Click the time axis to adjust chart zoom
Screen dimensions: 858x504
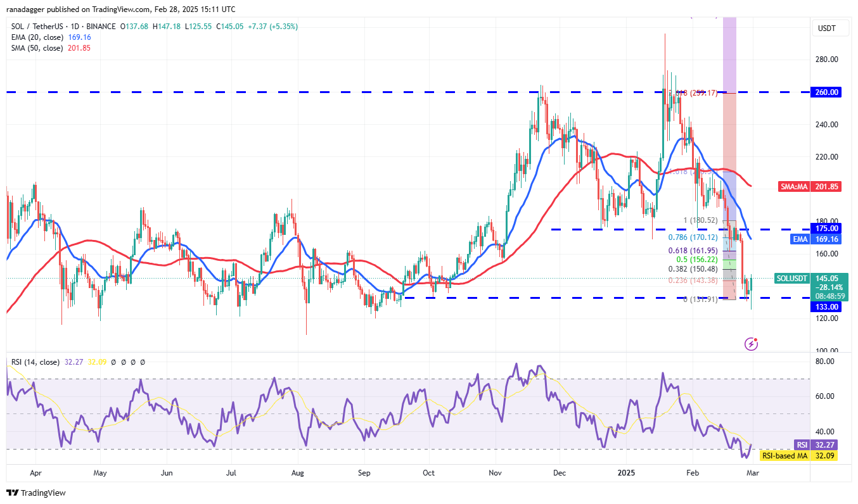coord(380,473)
